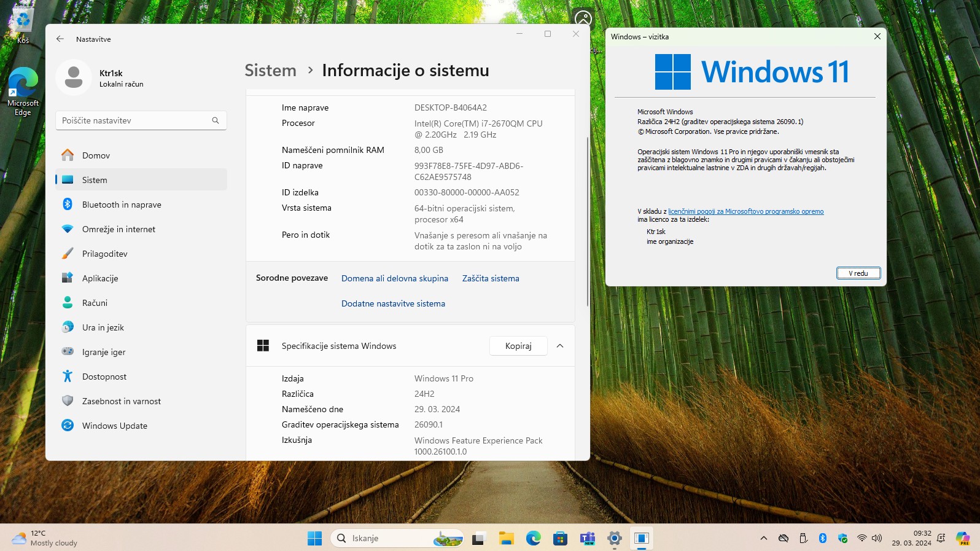The height and width of the screenshot is (551, 980).
Task: Click Windows logo beside Specifikacije sistema
Action: pos(263,346)
